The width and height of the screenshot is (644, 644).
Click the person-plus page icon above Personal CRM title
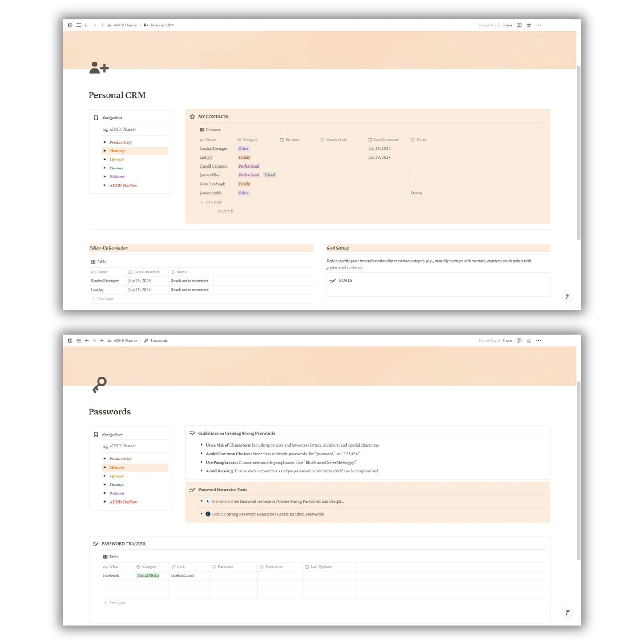(x=99, y=68)
